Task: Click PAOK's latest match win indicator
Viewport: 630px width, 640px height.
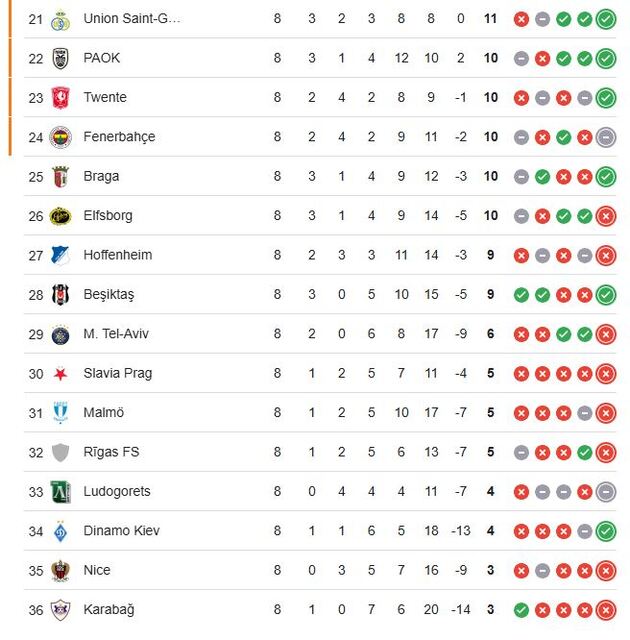Action: (606, 58)
